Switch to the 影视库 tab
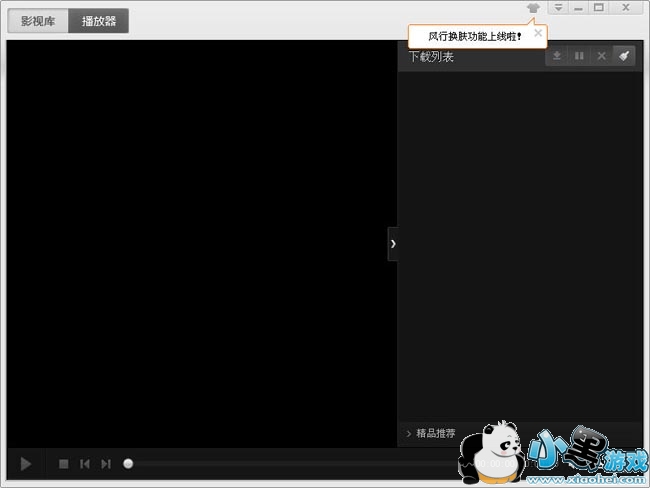Screen dimensions: 650x488 coord(38,21)
